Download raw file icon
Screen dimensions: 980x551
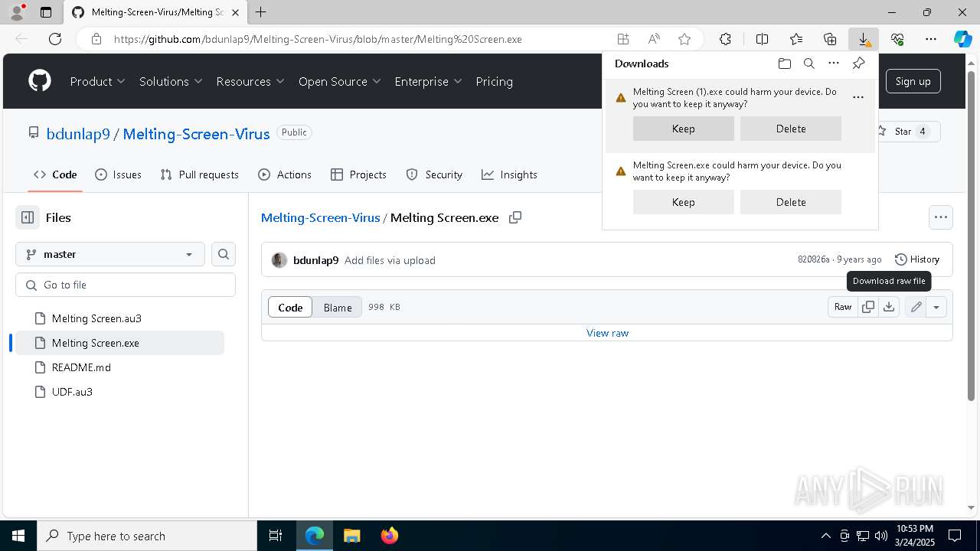[888, 307]
